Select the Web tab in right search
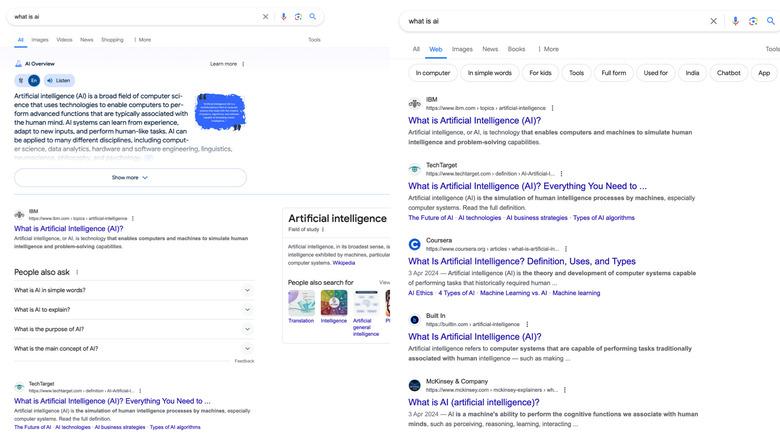Viewport: 780px width, 438px height. coord(436,49)
